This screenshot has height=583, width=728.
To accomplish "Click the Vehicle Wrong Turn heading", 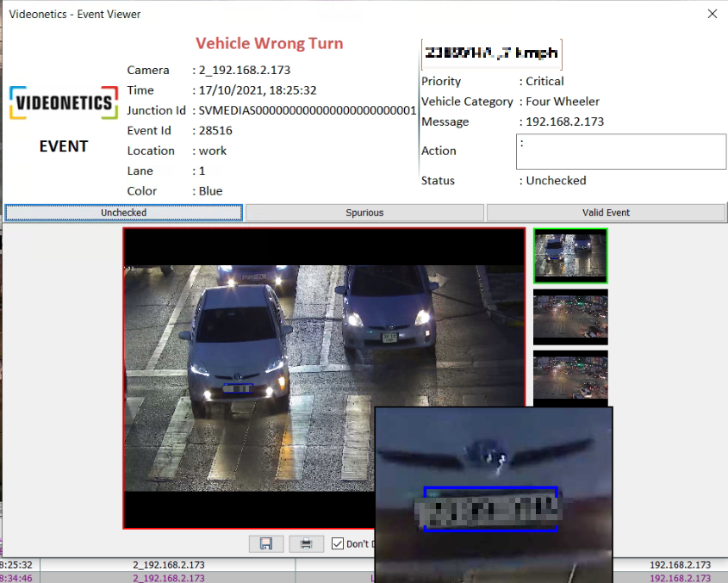I will pyautogui.click(x=269, y=44).
